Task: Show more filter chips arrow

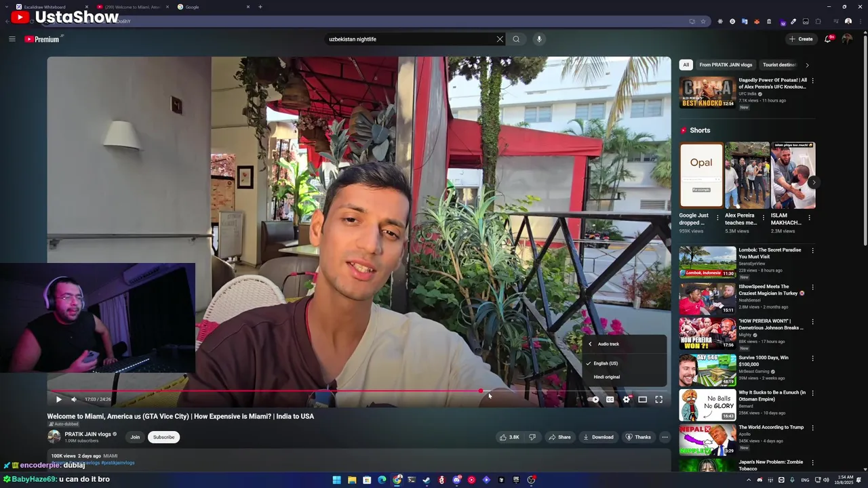Action: pyautogui.click(x=807, y=65)
